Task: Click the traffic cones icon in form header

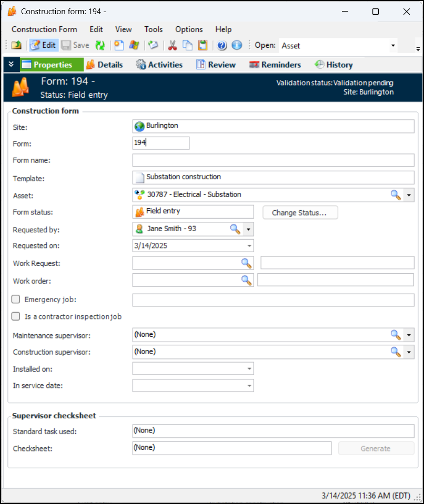Action: (21, 87)
